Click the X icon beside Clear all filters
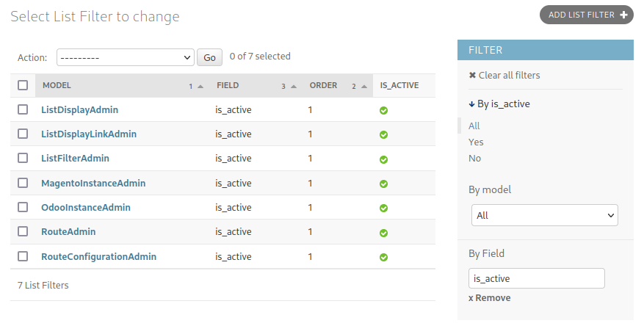 472,75
